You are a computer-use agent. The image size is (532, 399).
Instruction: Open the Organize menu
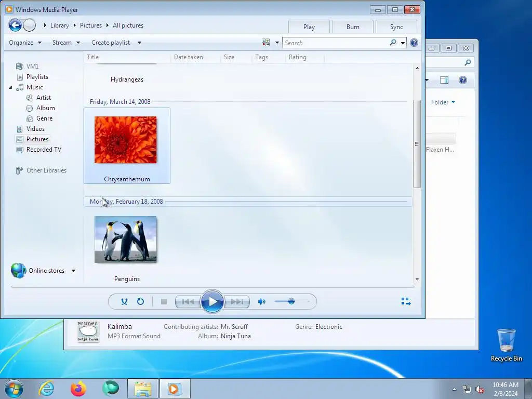pyautogui.click(x=25, y=43)
